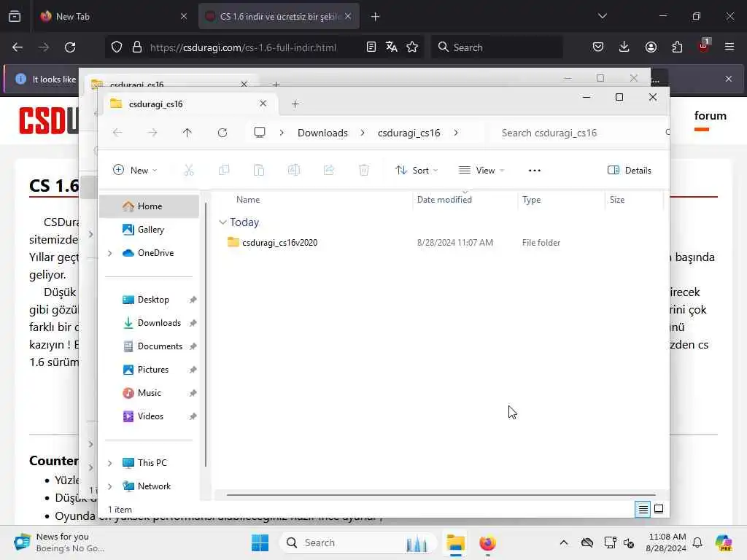Switch to details list view icon
Screen dimensions: 747x560
tap(643, 510)
